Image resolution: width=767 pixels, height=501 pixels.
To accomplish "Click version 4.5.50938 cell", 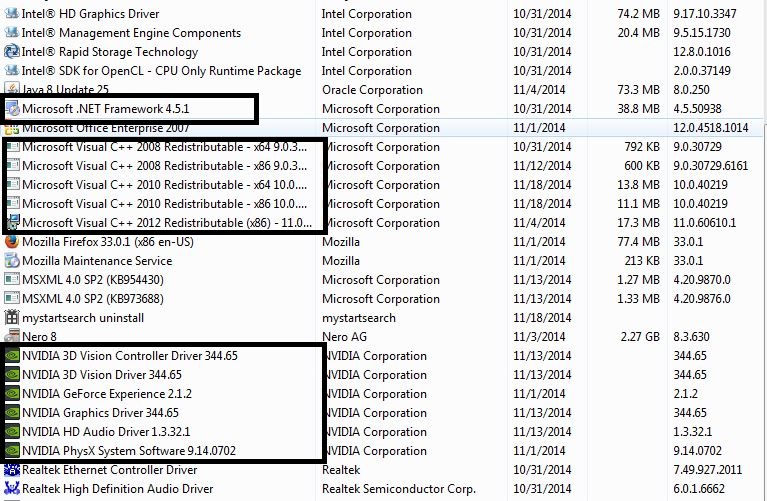I will (x=697, y=109).
